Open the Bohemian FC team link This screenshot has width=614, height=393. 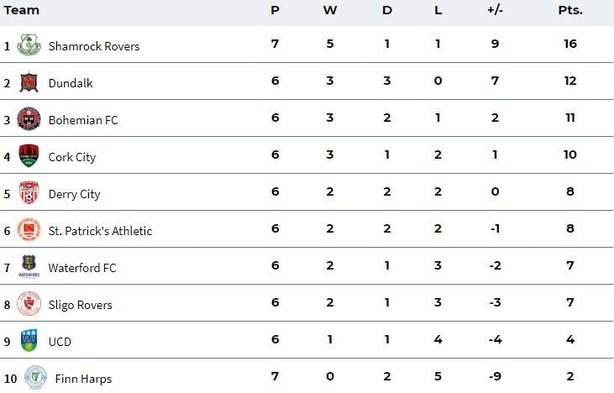coord(83,120)
